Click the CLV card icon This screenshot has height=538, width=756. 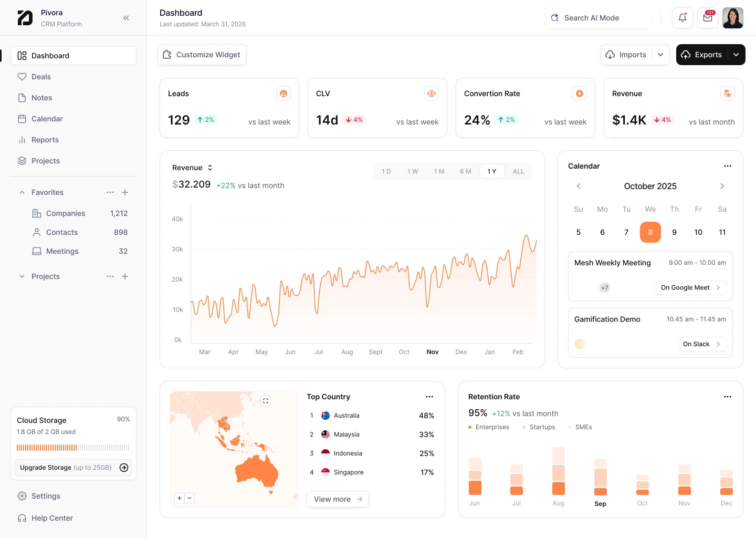pos(432,94)
